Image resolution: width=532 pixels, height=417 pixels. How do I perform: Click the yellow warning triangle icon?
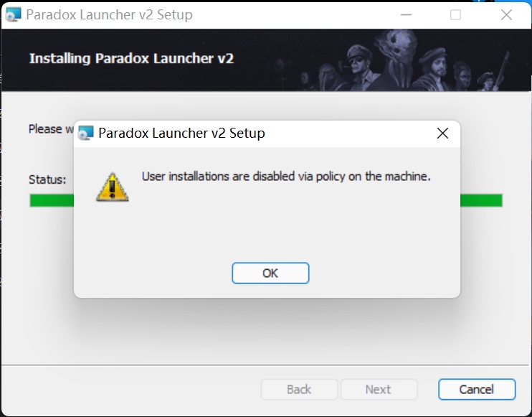click(x=113, y=187)
